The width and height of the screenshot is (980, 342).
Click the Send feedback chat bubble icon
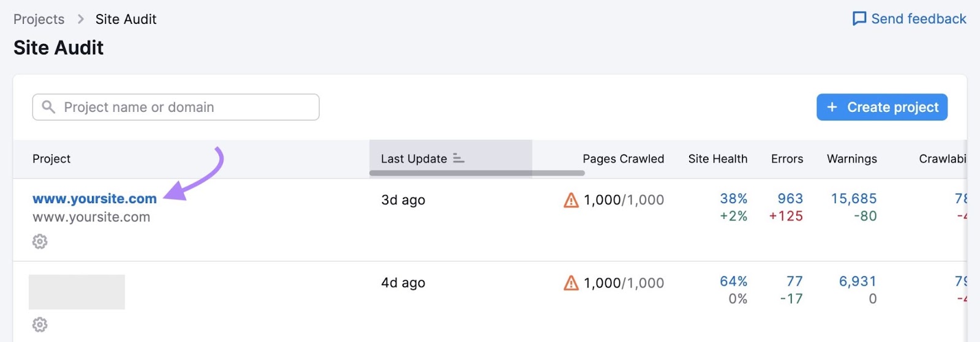point(859,19)
